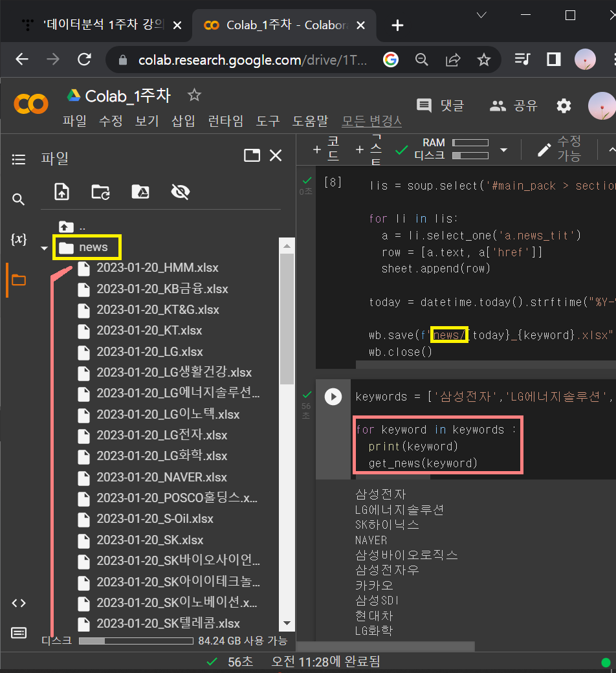This screenshot has height=673, width=616.
Task: Open the search sidebar icon
Action: click(x=18, y=199)
